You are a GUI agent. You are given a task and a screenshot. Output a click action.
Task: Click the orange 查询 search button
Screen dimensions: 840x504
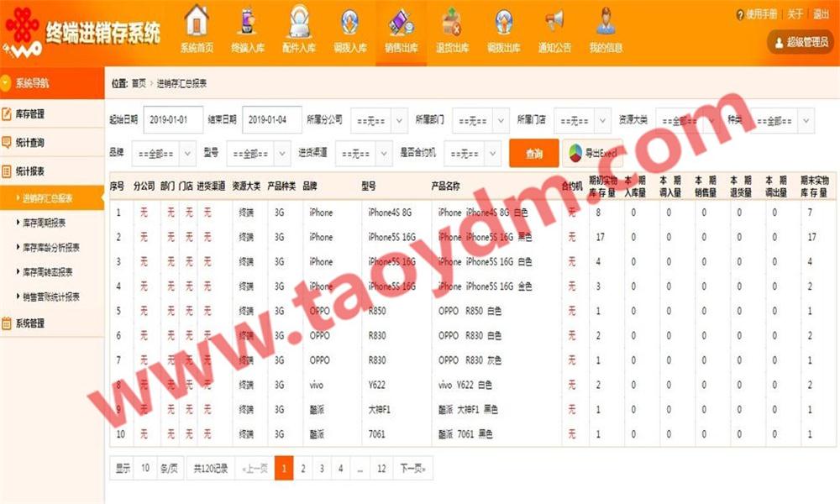[x=533, y=154]
